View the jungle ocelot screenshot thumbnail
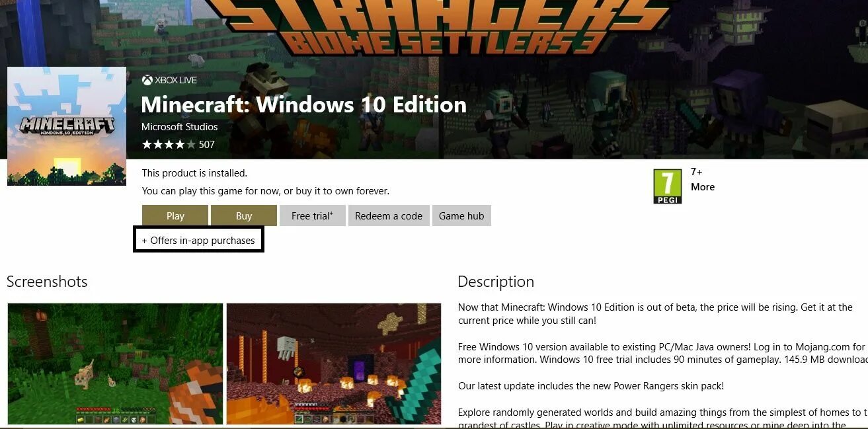This screenshot has width=868, height=429. click(115, 364)
